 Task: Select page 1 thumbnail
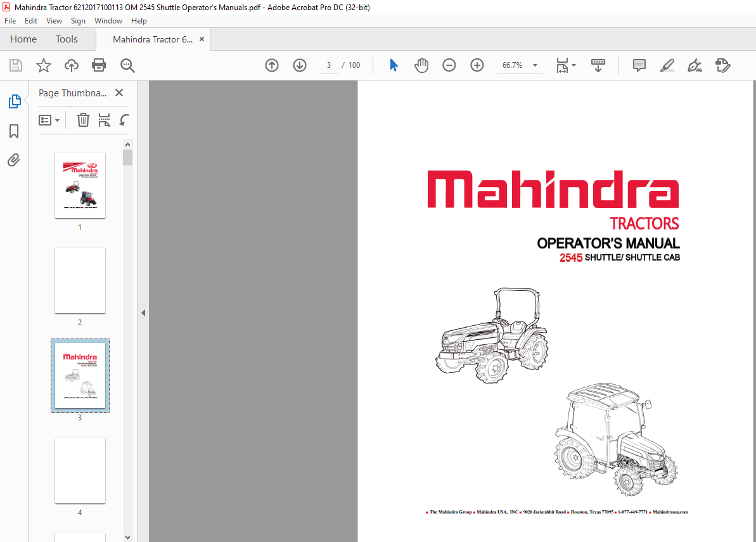(x=80, y=186)
